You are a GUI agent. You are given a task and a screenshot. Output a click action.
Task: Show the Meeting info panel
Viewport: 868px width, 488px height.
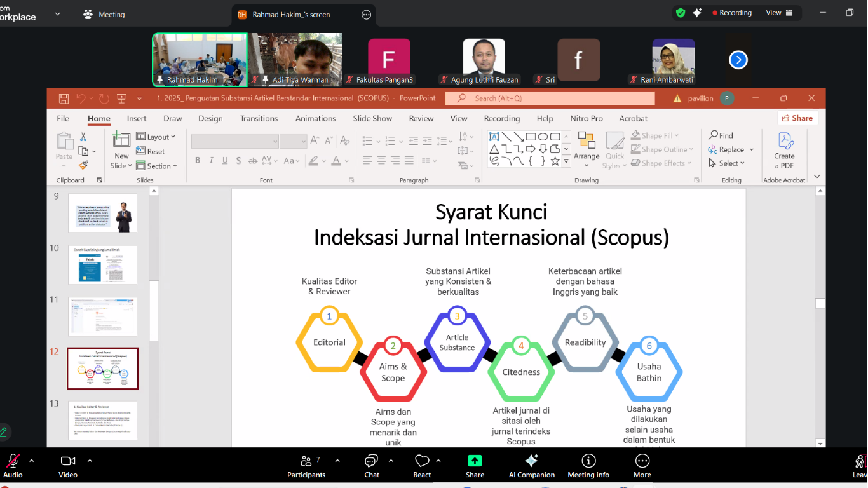coord(588,465)
